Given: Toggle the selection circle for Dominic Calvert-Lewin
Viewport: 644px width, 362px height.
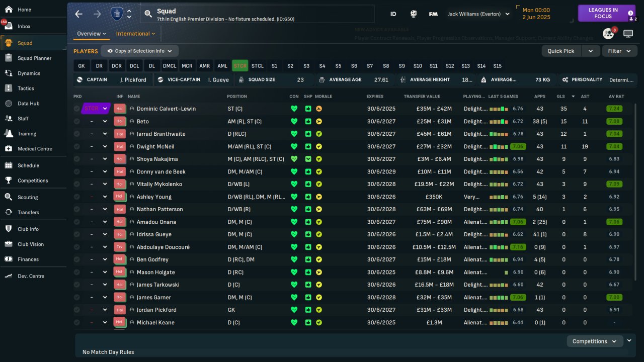Looking at the screenshot, I should [x=76, y=109].
